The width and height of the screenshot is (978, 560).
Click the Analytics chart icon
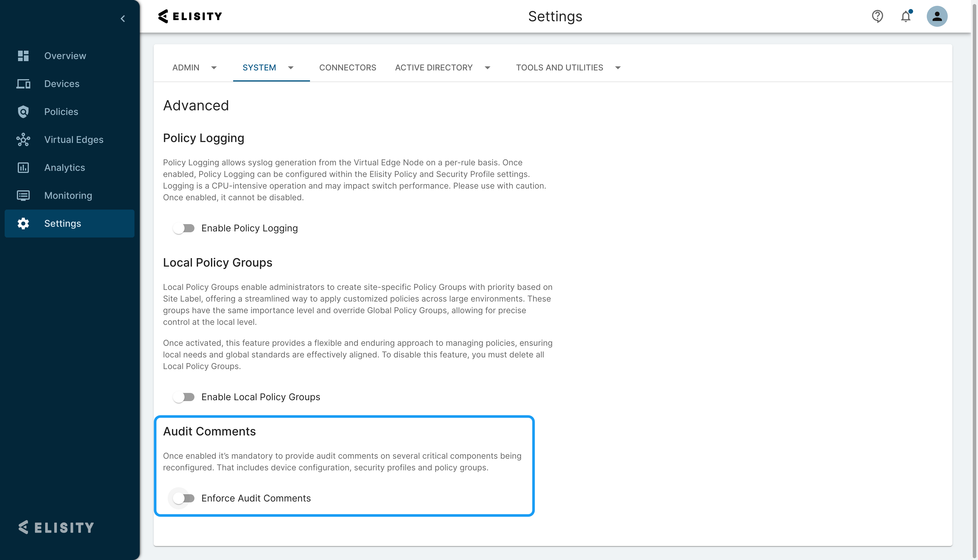click(x=23, y=168)
